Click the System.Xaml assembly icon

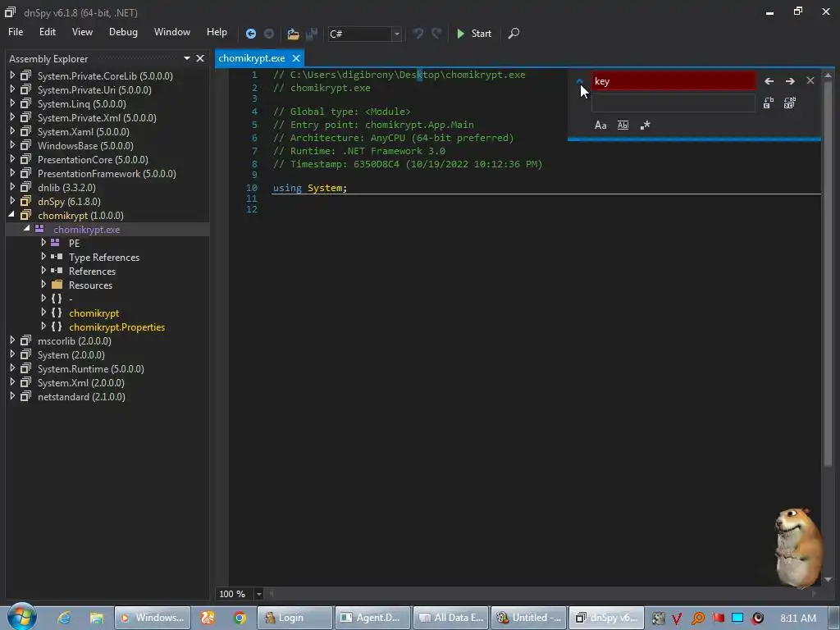[25, 131]
